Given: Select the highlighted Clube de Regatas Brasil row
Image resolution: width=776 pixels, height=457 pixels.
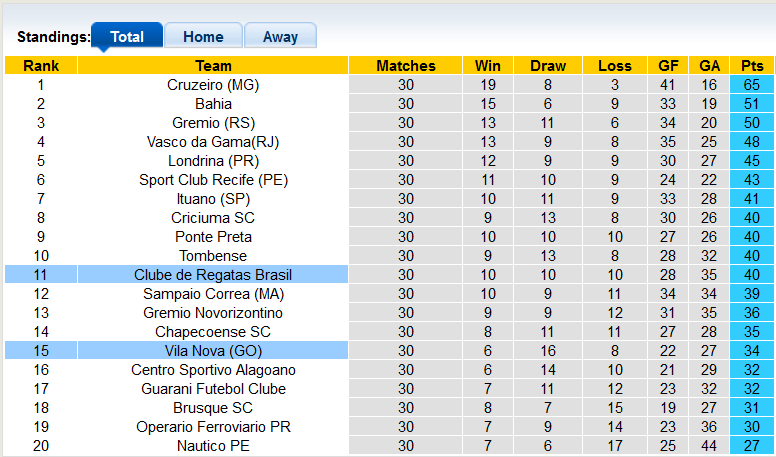Looking at the screenshot, I should [x=213, y=275].
